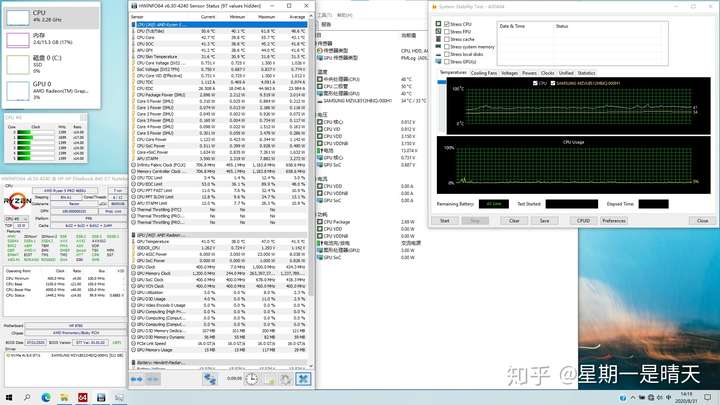Select the CPU Package Power row in HWiNFO

[219, 95]
